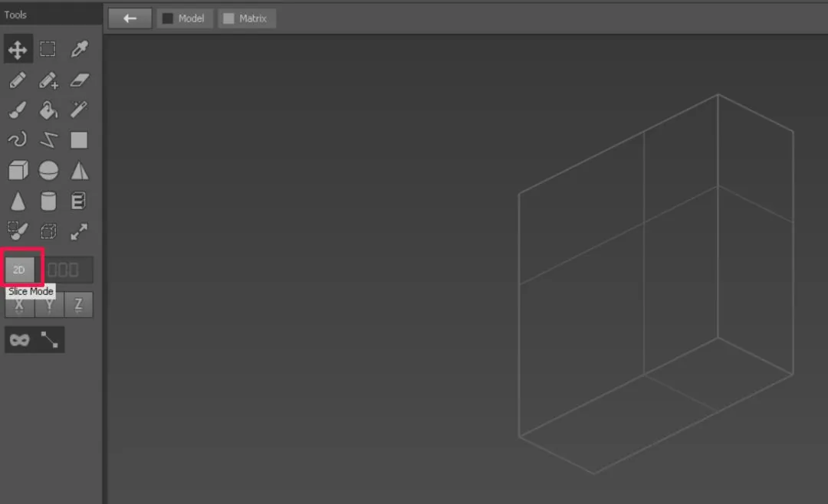Select the Cone primitive tool
Screen dimensions: 828x504
(18, 201)
